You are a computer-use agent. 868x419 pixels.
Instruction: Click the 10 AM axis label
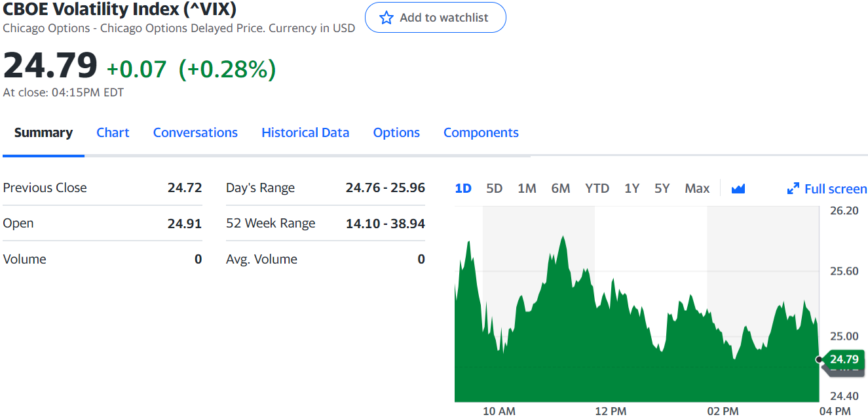pos(499,411)
